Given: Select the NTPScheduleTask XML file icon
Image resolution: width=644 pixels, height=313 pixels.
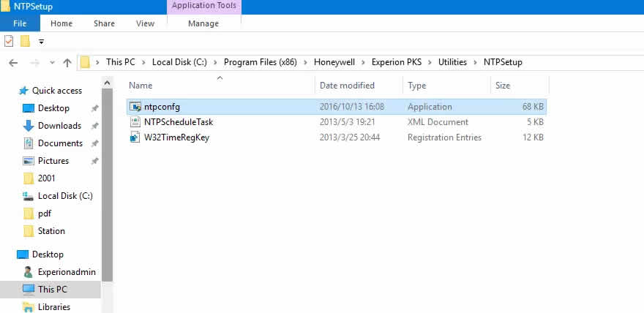Looking at the screenshot, I should 135,122.
